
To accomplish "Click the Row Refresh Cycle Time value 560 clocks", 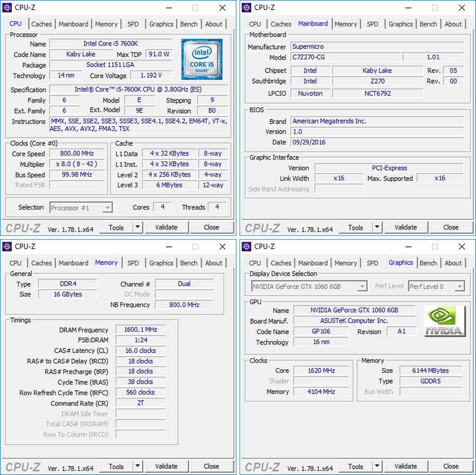I will 141,392.
